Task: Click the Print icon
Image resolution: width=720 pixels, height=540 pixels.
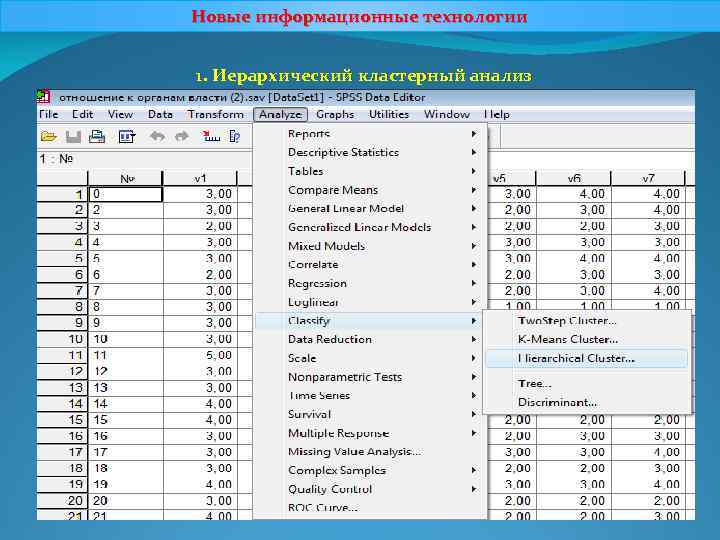Action: coord(97,136)
